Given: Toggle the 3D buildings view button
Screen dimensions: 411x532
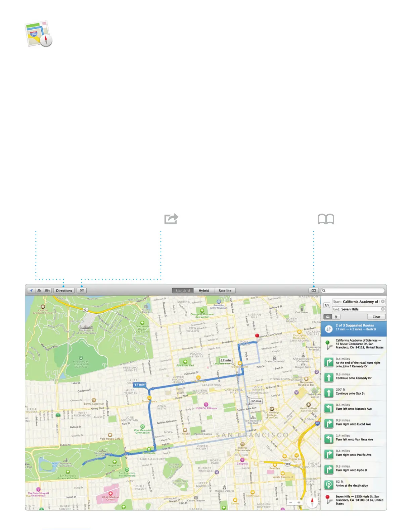Looking at the screenshot, I should tap(39, 291).
